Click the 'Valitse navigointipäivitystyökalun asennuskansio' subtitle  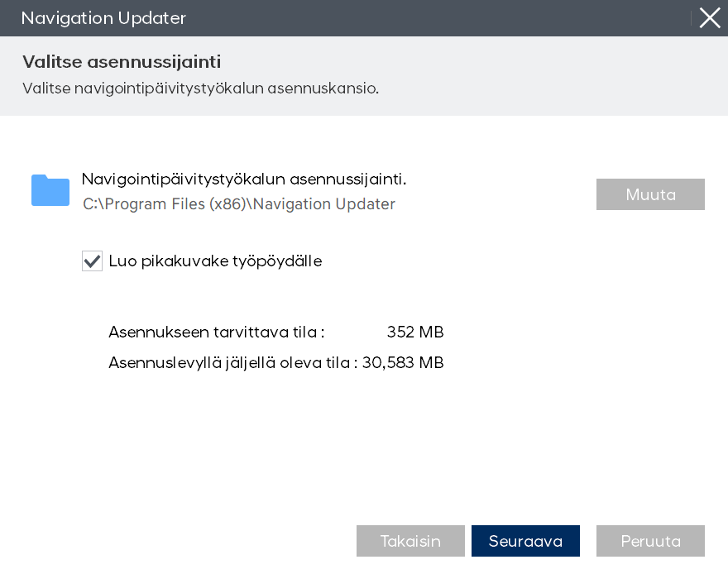(200, 88)
